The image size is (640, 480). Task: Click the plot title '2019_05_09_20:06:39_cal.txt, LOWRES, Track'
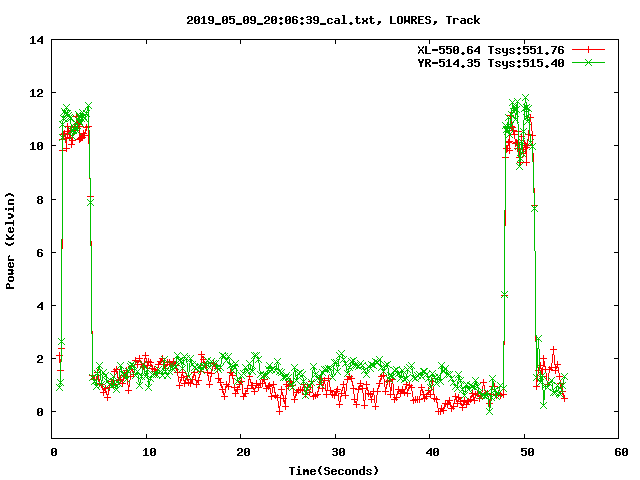(x=333, y=20)
